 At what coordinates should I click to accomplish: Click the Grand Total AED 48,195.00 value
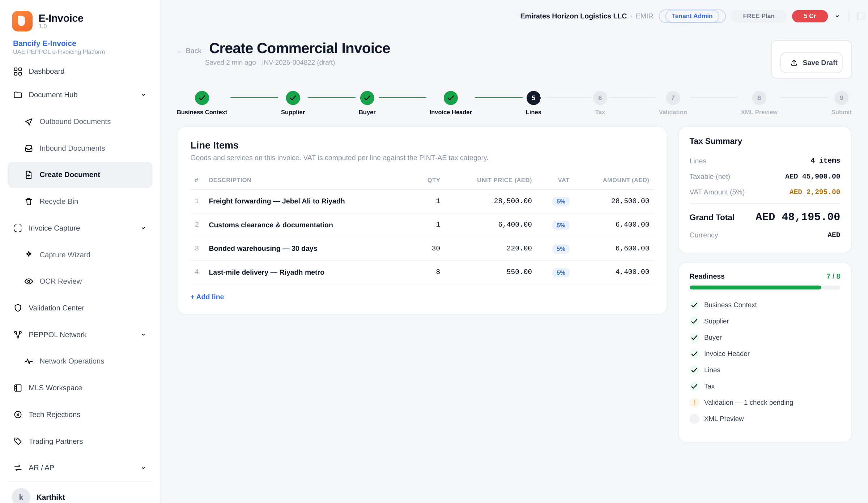pos(797,217)
